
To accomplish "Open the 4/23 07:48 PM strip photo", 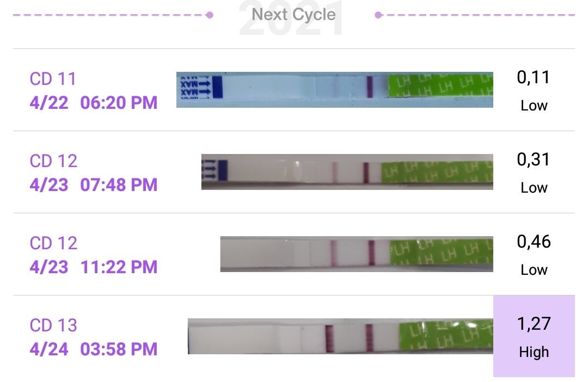I will [x=347, y=171].
